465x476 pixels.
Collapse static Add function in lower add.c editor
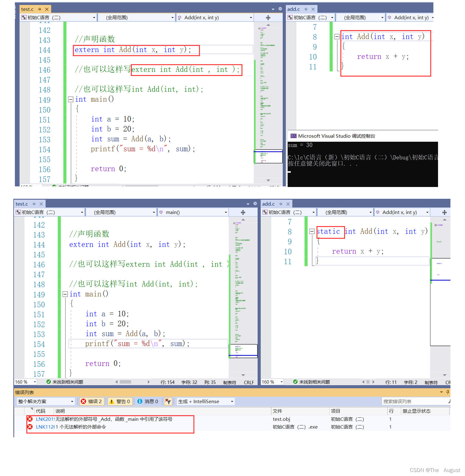coord(312,231)
